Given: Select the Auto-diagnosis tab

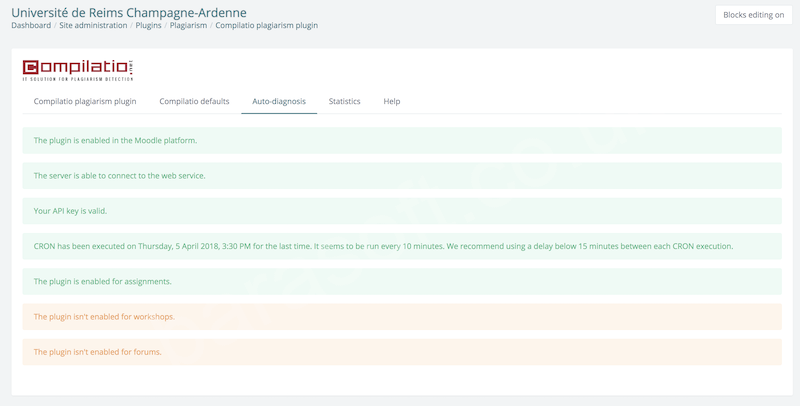Looking at the screenshot, I should [x=279, y=101].
